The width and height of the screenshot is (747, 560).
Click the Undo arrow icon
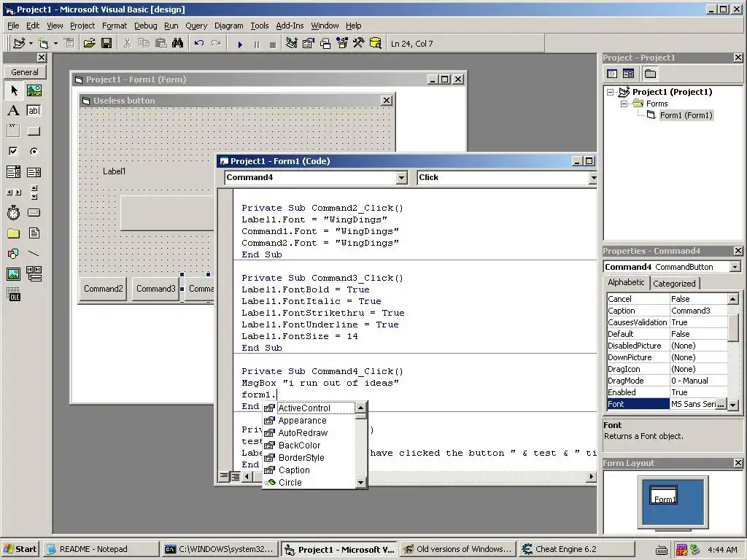click(x=198, y=43)
